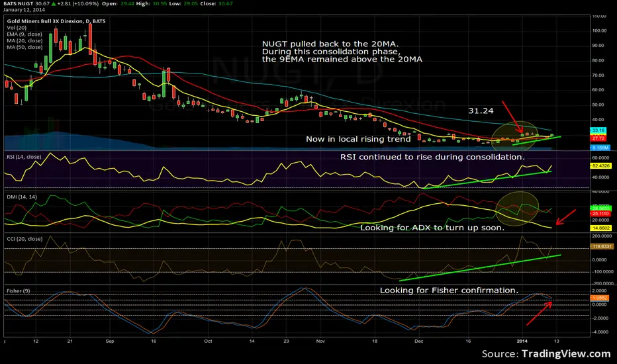
Task: Click the 31.24 price annotation
Action: click(481, 111)
